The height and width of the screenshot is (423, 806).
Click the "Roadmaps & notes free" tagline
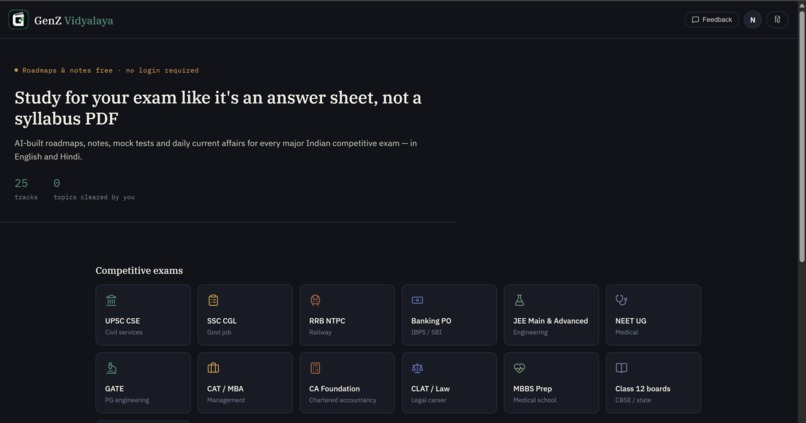106,70
